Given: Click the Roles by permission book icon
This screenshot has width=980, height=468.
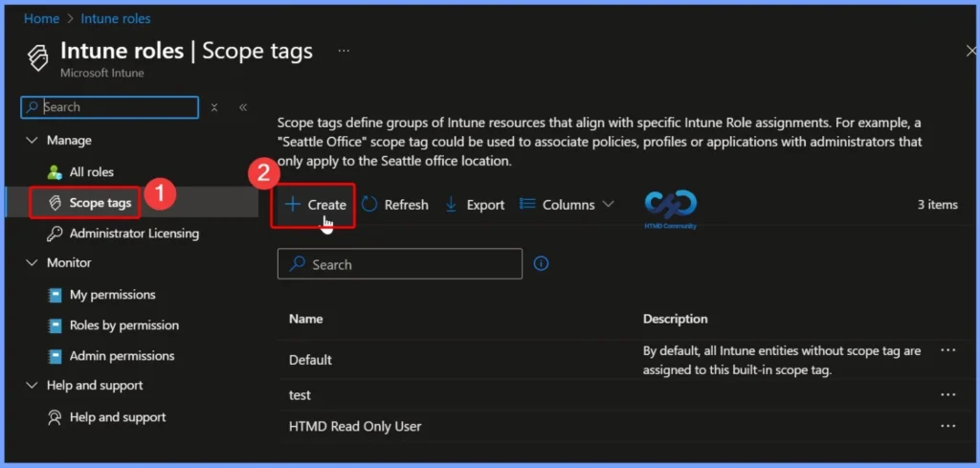Looking at the screenshot, I should tap(55, 325).
